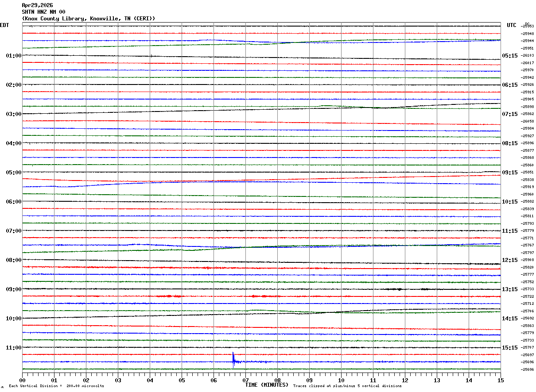Click the DC offset value '-25767'
This screenshot has height=392, width=536.
[528, 245]
